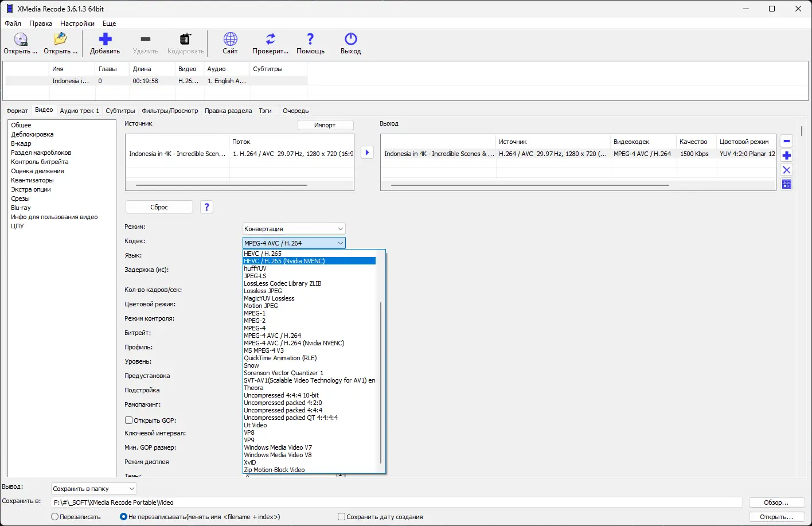Click the Open Disc toolbar icon
812x526 pixels.
click(x=21, y=40)
